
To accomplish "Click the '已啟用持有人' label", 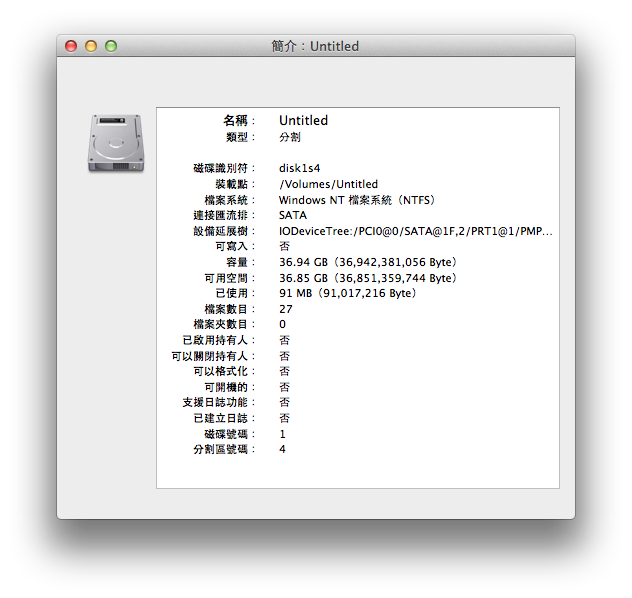I will coord(219,340).
